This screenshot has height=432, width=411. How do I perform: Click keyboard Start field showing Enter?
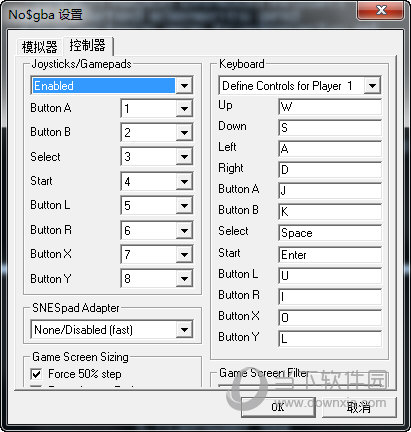coord(330,255)
